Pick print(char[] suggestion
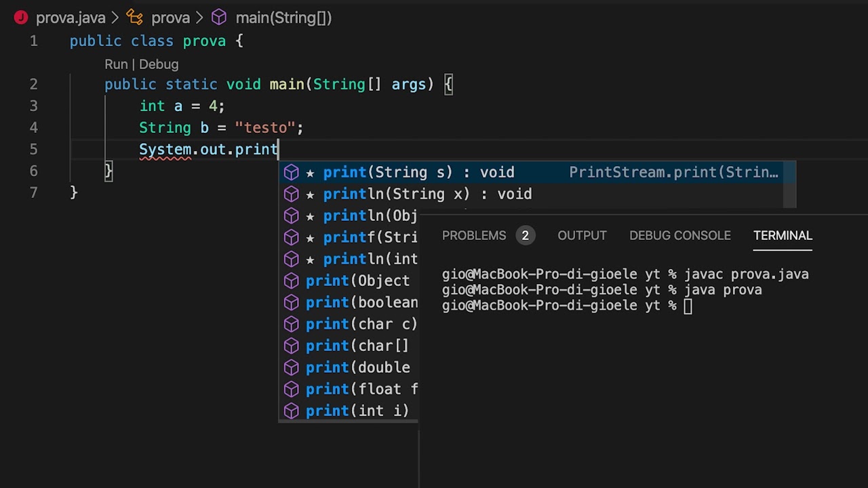 coord(349,346)
